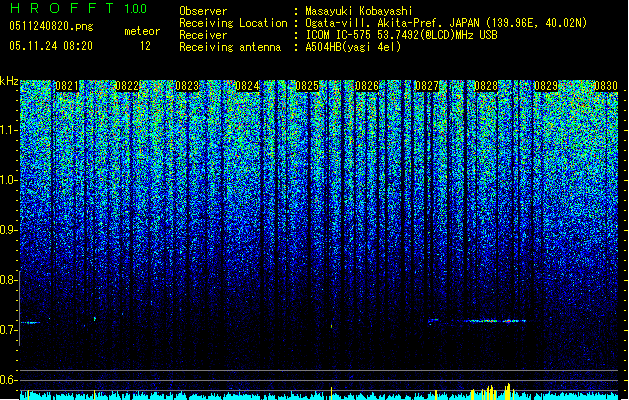This screenshot has height=400, width=629.
Task: Select the yellow spike cluster below 0828
Action: point(493,392)
